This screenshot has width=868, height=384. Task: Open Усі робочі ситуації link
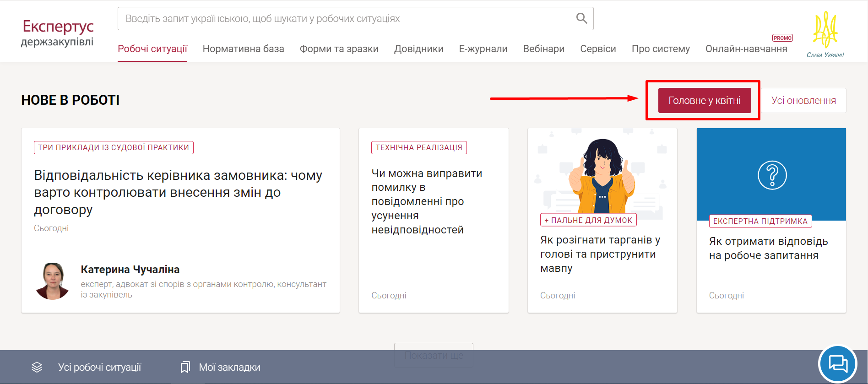(99, 367)
